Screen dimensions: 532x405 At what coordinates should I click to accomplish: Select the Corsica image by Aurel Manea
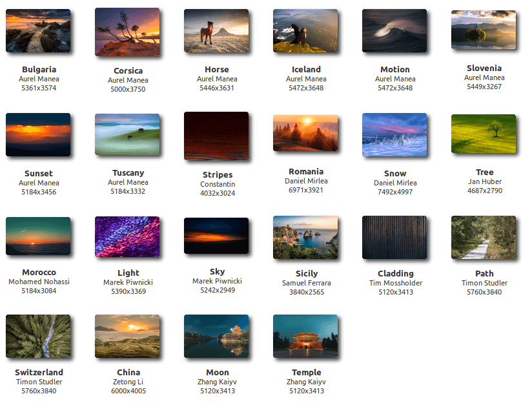click(128, 31)
